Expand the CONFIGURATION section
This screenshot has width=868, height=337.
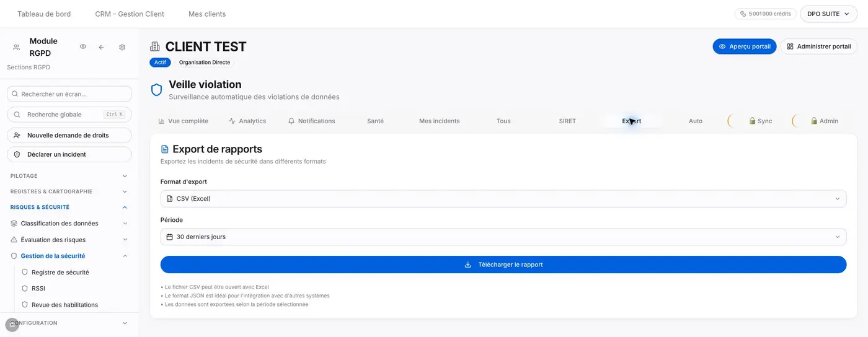[x=69, y=323]
